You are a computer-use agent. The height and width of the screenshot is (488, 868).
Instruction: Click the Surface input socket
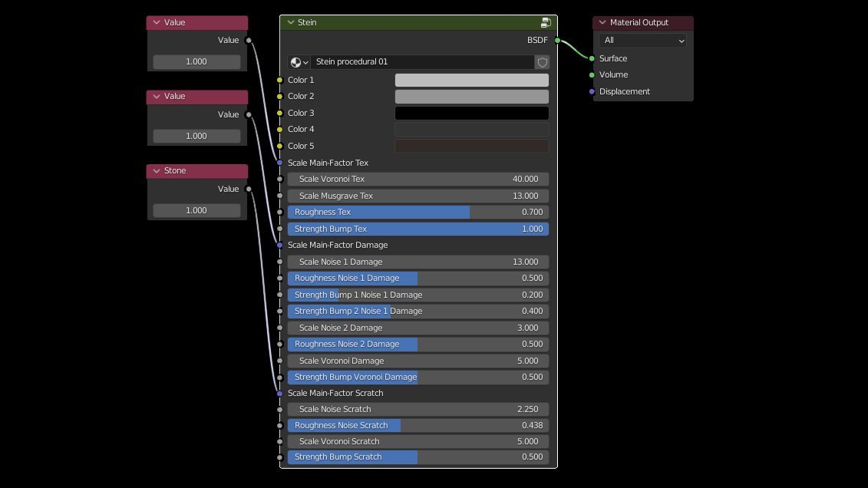pos(592,58)
